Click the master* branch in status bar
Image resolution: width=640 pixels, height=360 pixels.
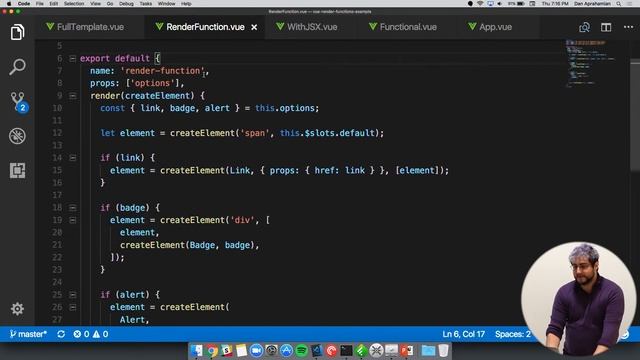[28, 334]
